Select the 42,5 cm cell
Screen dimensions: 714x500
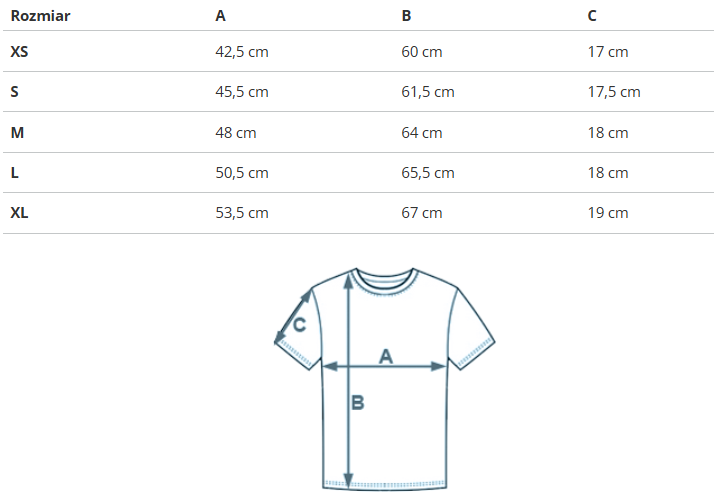click(242, 52)
